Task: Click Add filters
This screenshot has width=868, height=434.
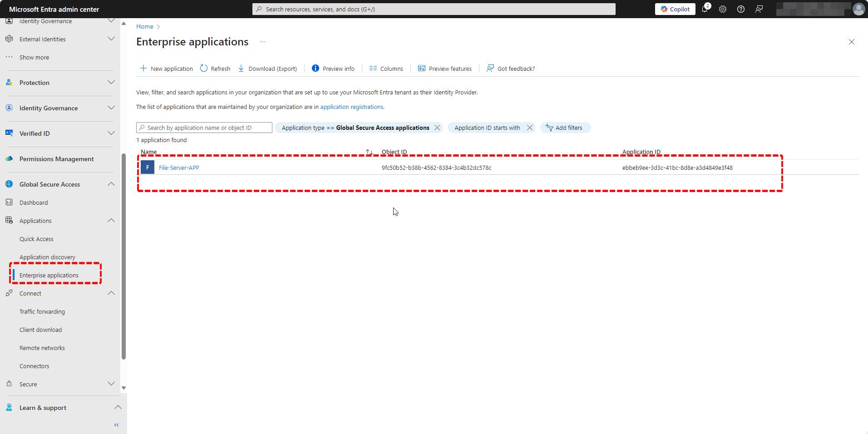Action: [x=565, y=128]
